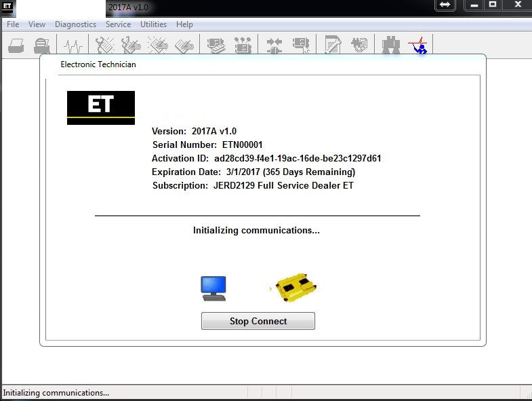Click the Expiration Date 3/1/2017 line
The width and height of the screenshot is (532, 401).
[x=253, y=172]
